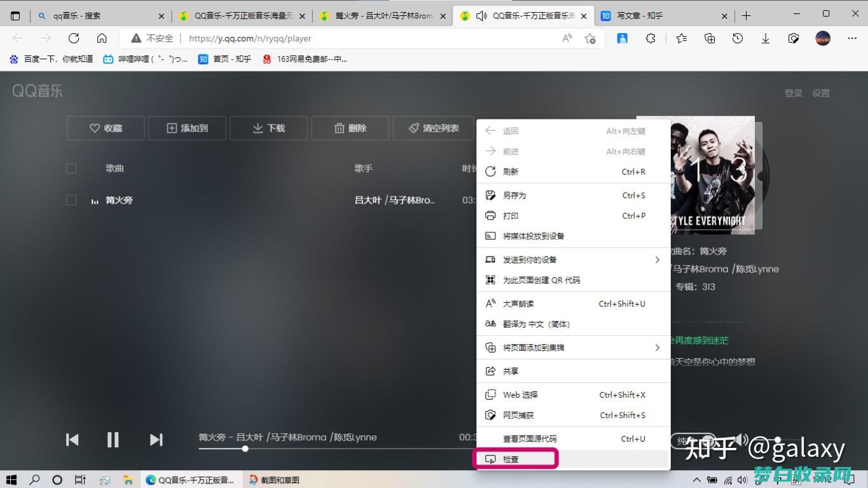Click the singer 吕大叶 /马子林Bro.. in list
The width and height of the screenshot is (868, 488).
pyautogui.click(x=395, y=200)
